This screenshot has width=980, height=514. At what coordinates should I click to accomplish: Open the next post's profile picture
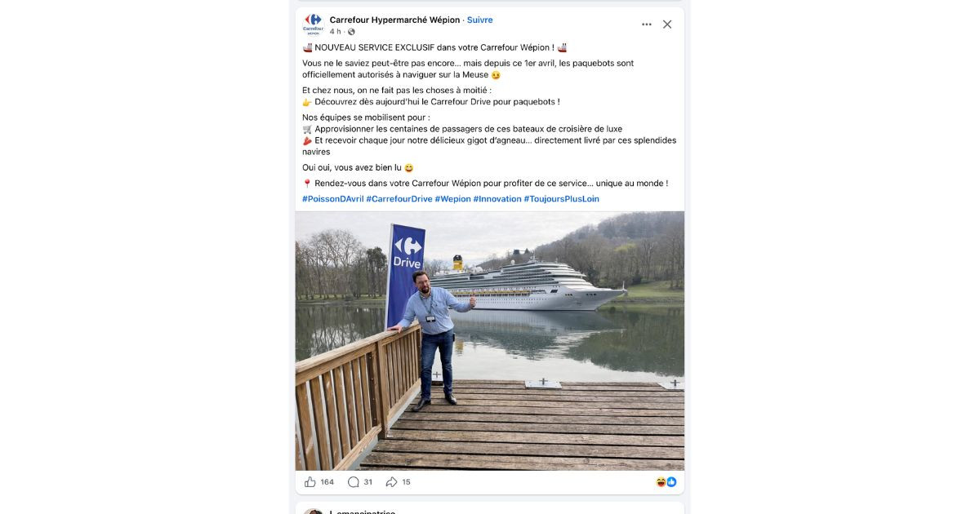(x=313, y=512)
